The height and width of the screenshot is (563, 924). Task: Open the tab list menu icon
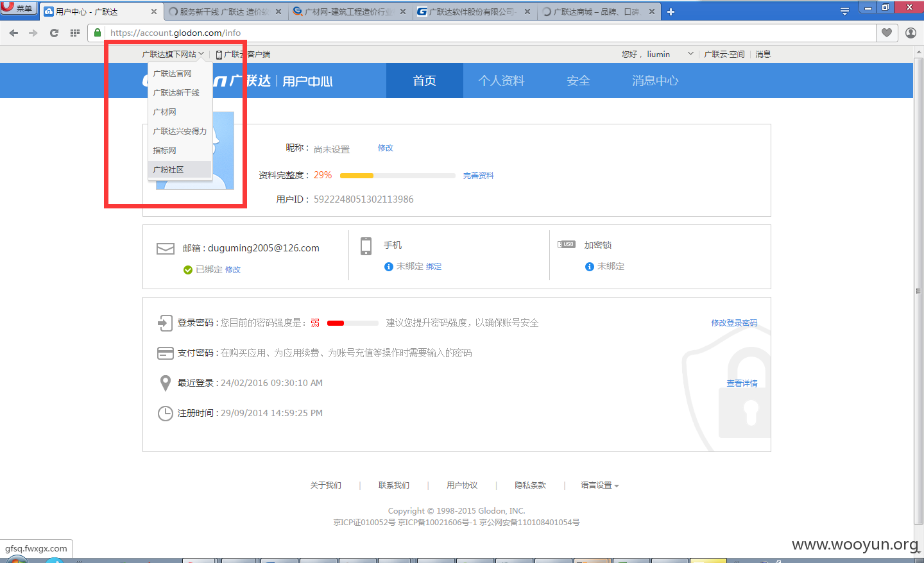pyautogui.click(x=844, y=12)
